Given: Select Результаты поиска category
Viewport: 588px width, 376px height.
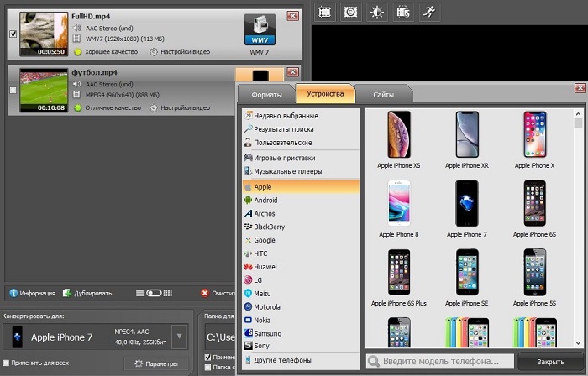Looking at the screenshot, I should [301, 129].
